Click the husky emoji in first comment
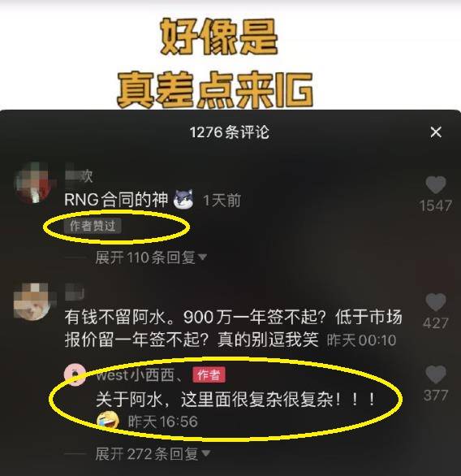Screen dimensions: 461x476 [x=183, y=199]
